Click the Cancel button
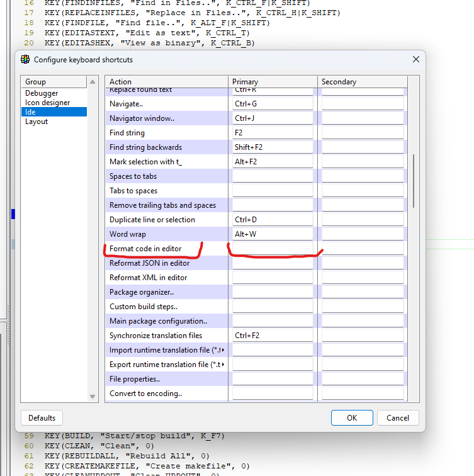Viewport: 474px width, 476px height. click(398, 417)
